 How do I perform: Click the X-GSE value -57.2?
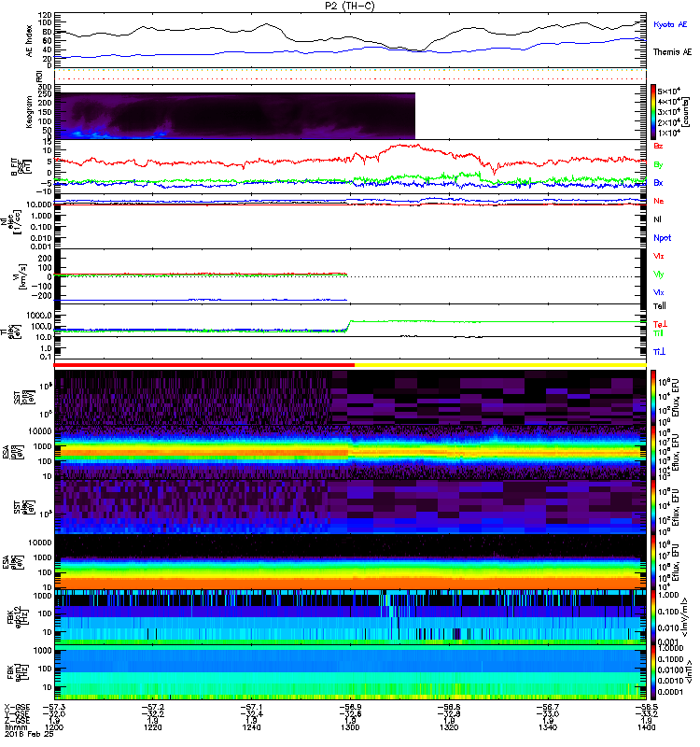(x=153, y=707)
